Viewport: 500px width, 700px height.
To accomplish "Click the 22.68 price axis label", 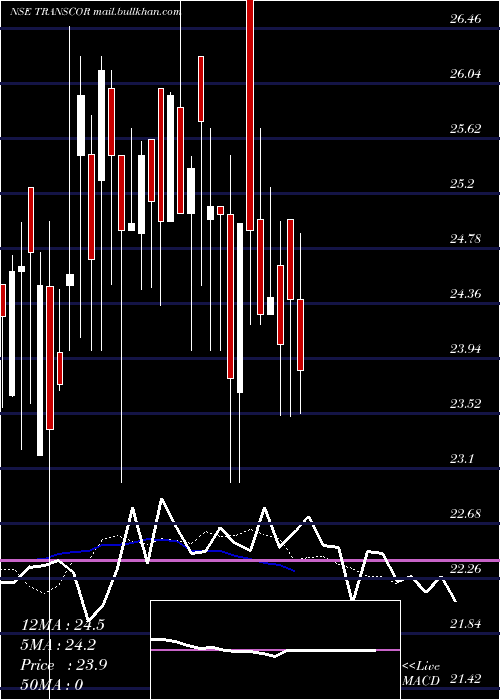I will coord(465,513).
